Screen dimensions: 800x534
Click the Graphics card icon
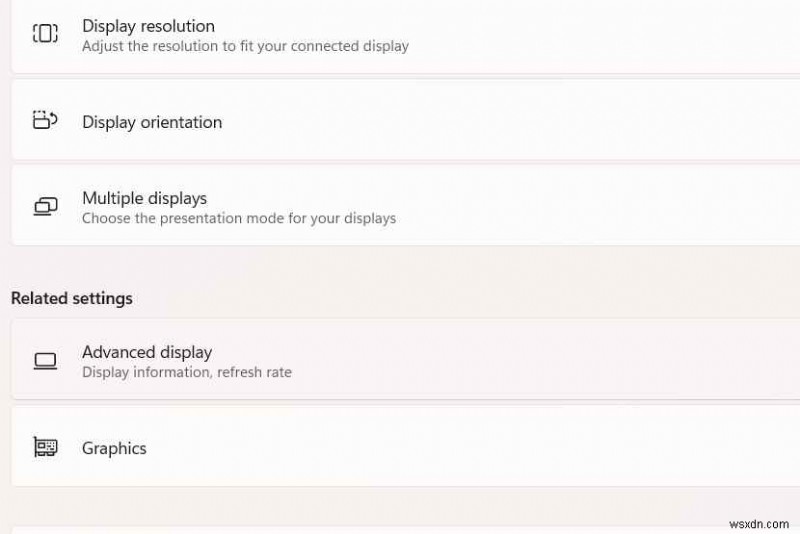pos(45,447)
